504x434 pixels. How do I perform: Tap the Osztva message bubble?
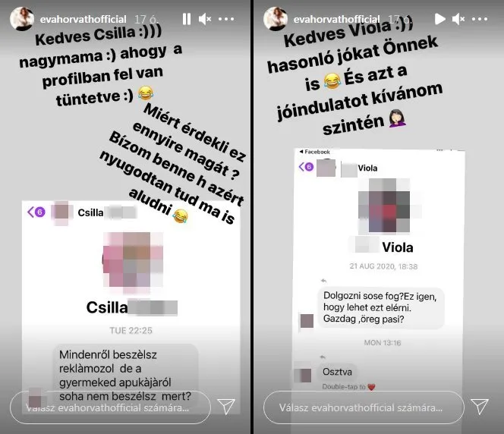(338, 372)
